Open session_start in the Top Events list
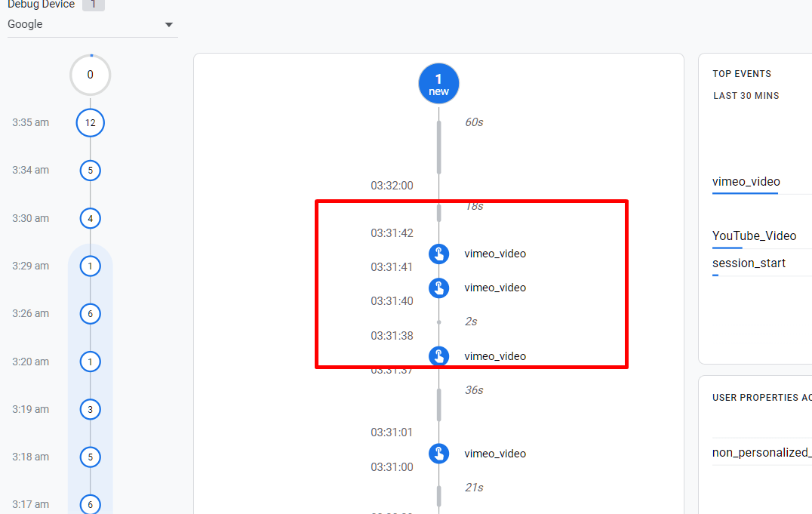This screenshot has height=514, width=812. 749,263
